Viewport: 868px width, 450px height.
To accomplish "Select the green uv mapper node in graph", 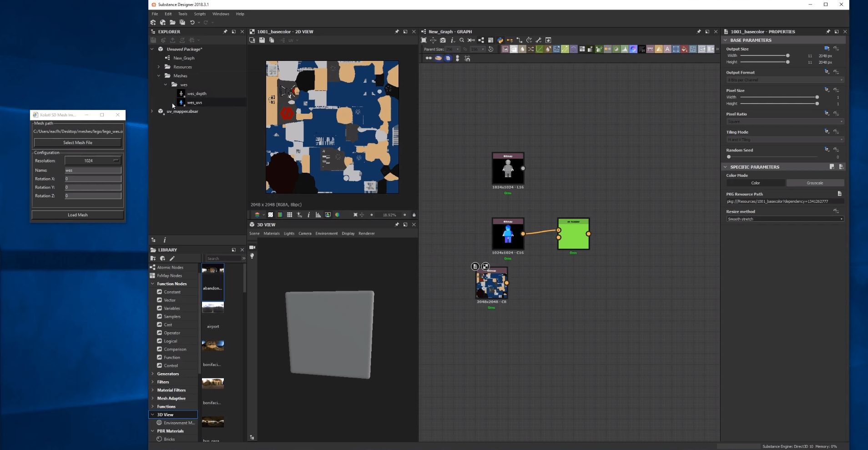I will pyautogui.click(x=573, y=234).
